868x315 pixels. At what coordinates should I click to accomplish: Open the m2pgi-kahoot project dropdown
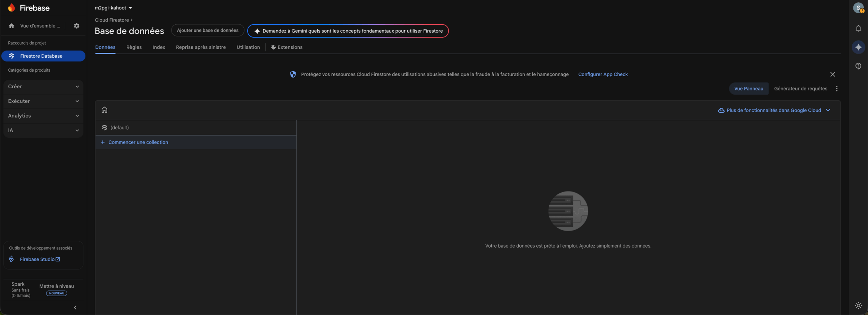[114, 8]
